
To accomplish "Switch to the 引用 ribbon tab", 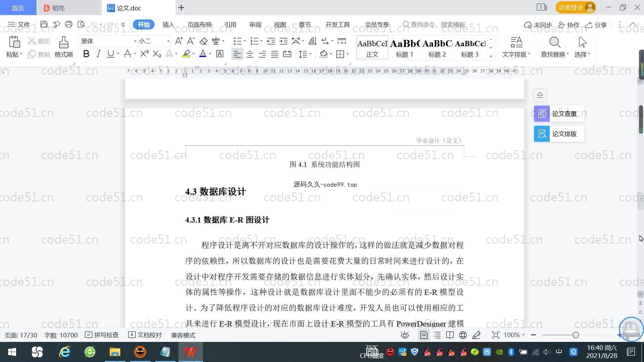I will coord(230,24).
